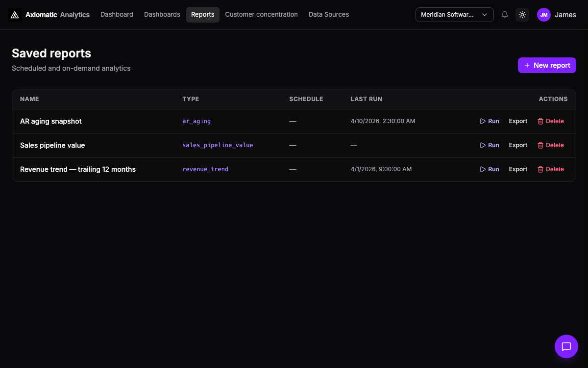
Task: Select 'AR aging snapshot' report name
Action: (51, 121)
